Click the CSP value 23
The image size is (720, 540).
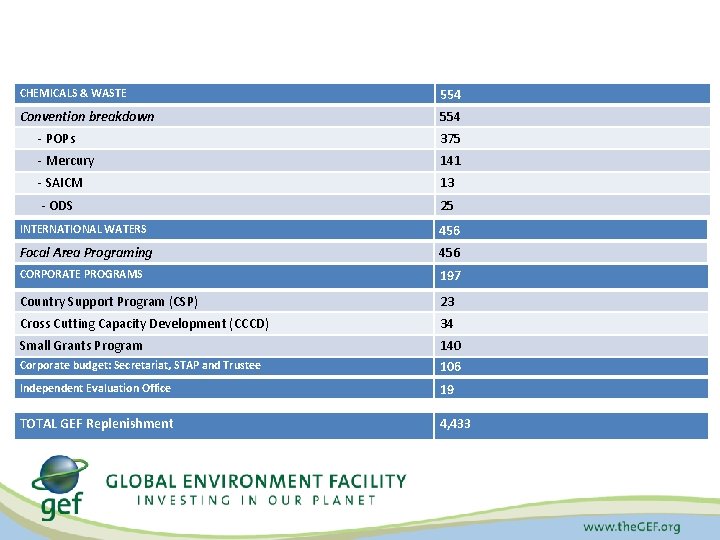pyautogui.click(x=447, y=302)
